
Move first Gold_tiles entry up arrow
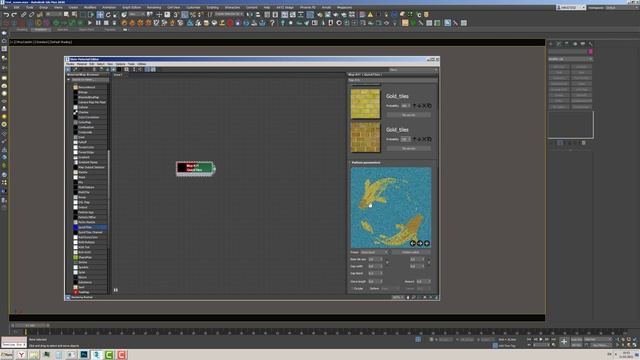414,106
